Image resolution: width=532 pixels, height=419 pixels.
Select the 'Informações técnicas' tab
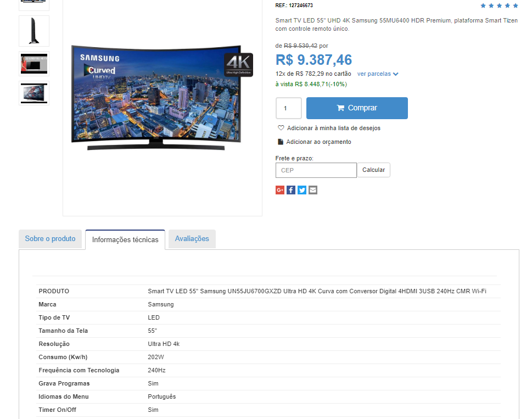[x=125, y=240]
